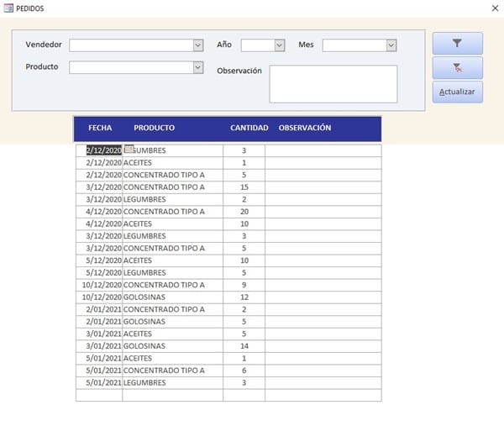Open the date picker icon in first row
This screenshot has height=426, width=504.
(x=129, y=150)
